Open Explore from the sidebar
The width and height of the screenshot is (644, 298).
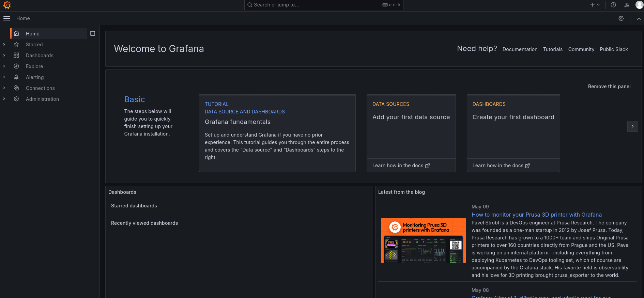[34, 66]
